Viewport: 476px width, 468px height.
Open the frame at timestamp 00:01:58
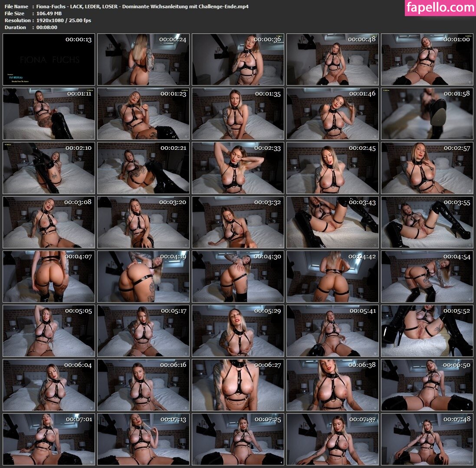[x=427, y=113]
